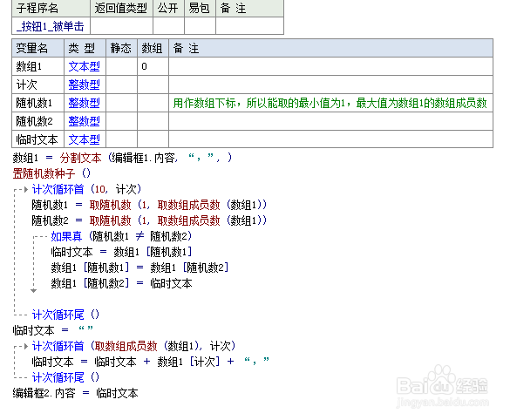Image resolution: width=517 pixels, height=420 pixels.
Task: Click the line 数组1 [随机数1] = 数组1 [随机数2]
Action: 139,268
